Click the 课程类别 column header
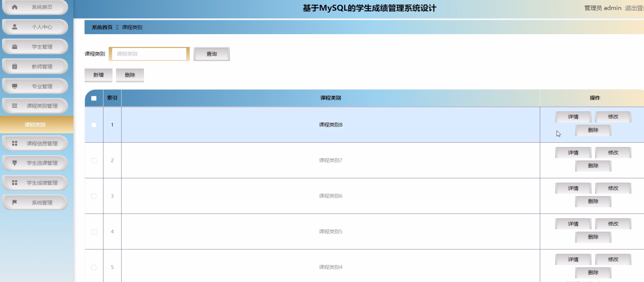 [x=331, y=98]
